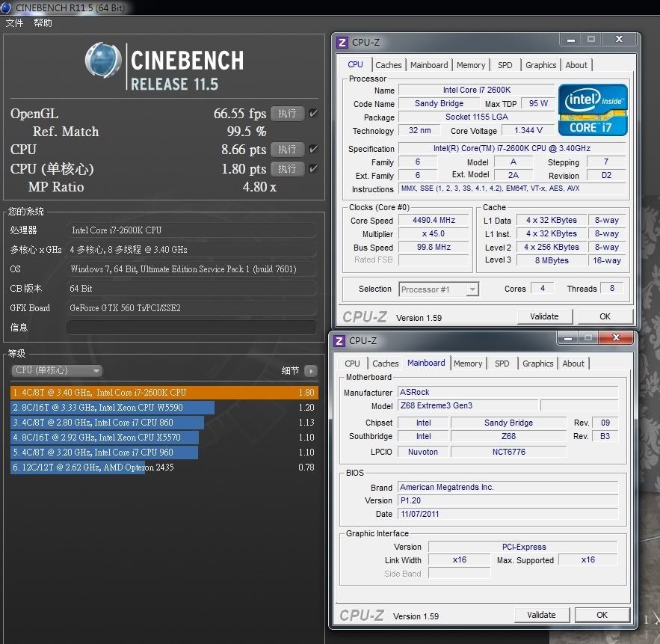Click the Cinebench sphere logo
This screenshot has height=644, width=660.
point(102,61)
